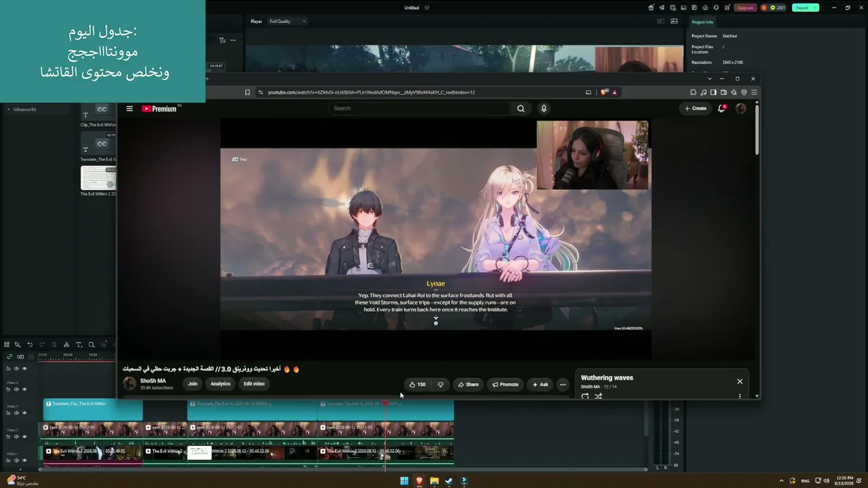
Task: Toggle visibility of the Video 1 track
Action: click(24, 460)
